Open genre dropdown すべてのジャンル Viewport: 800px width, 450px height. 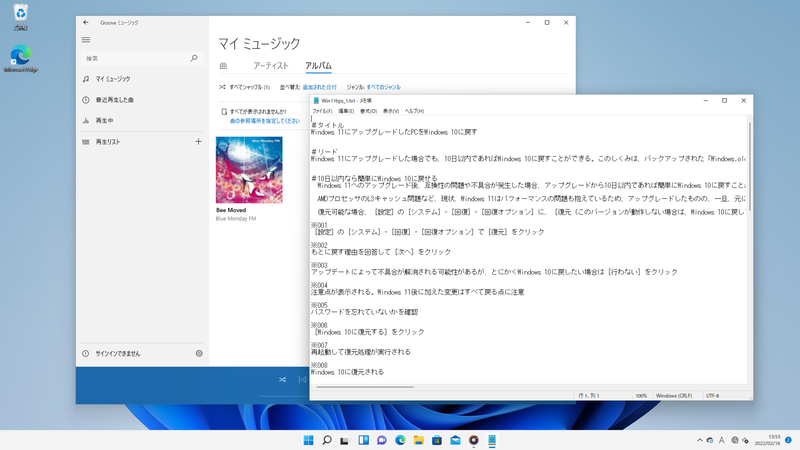pyautogui.click(x=384, y=87)
